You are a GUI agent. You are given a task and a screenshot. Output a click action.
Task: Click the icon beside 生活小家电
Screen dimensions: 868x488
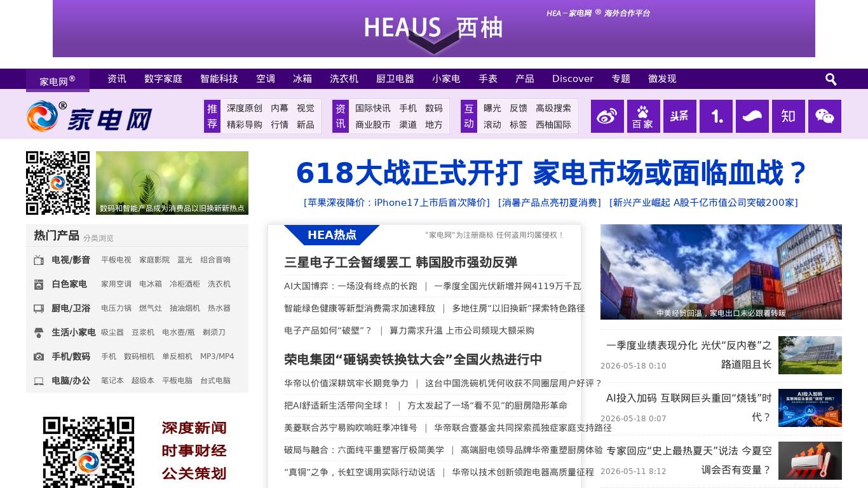coord(39,332)
